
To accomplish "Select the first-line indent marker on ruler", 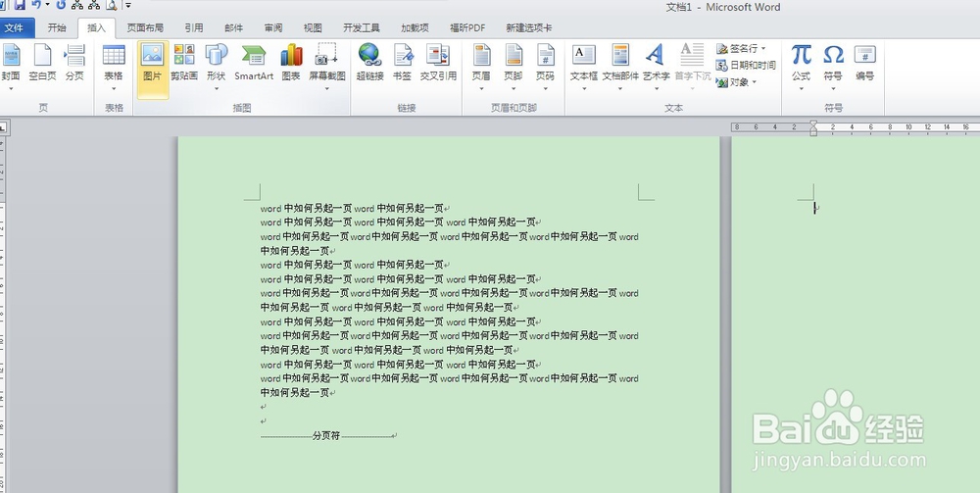I will coord(813,124).
